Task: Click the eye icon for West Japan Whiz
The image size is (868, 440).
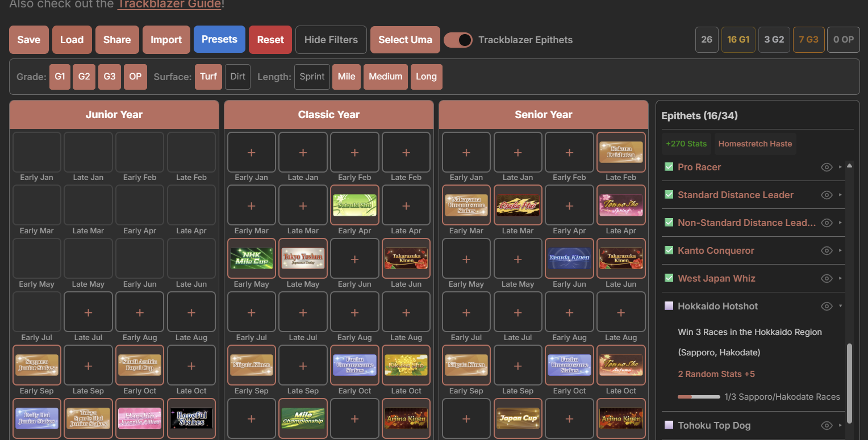Action: (x=827, y=278)
